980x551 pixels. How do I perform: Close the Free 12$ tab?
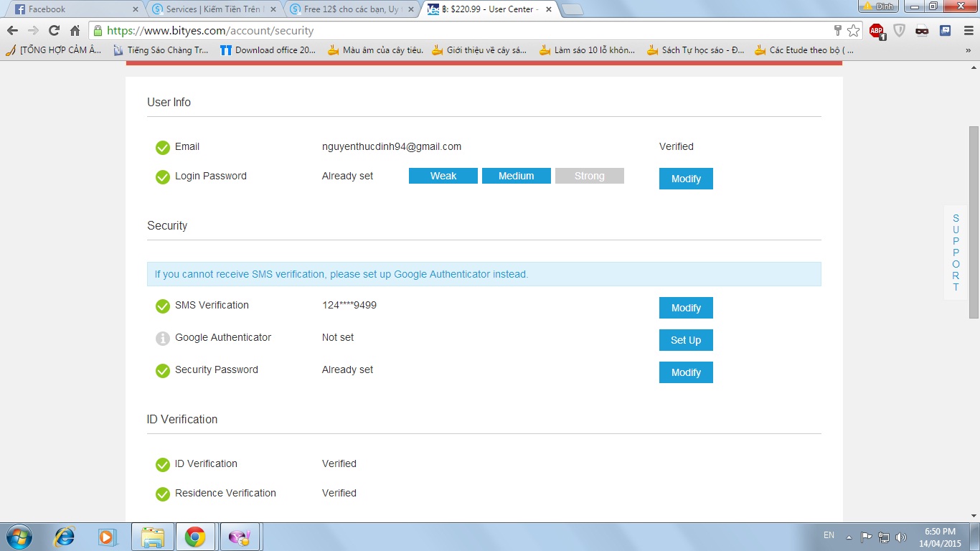[410, 9]
